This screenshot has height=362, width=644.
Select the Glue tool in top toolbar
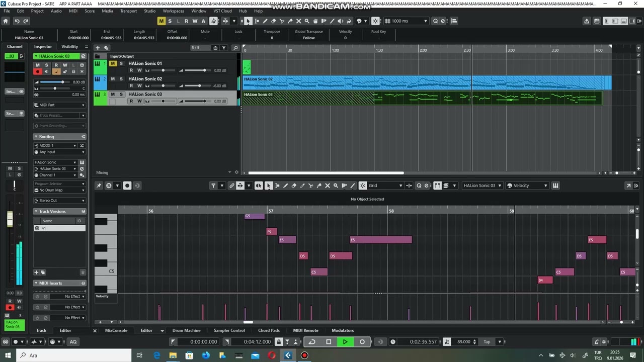(290, 21)
